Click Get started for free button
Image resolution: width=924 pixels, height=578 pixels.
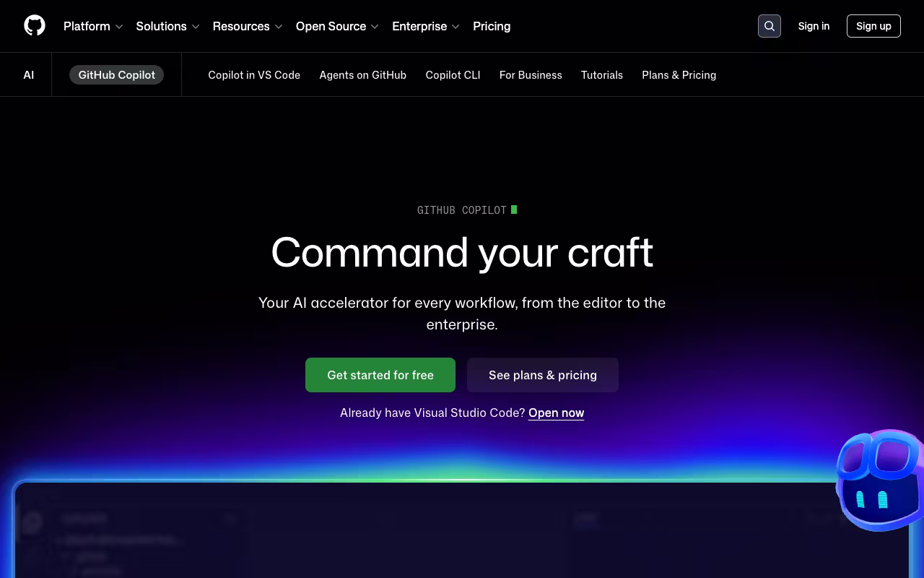coord(380,375)
